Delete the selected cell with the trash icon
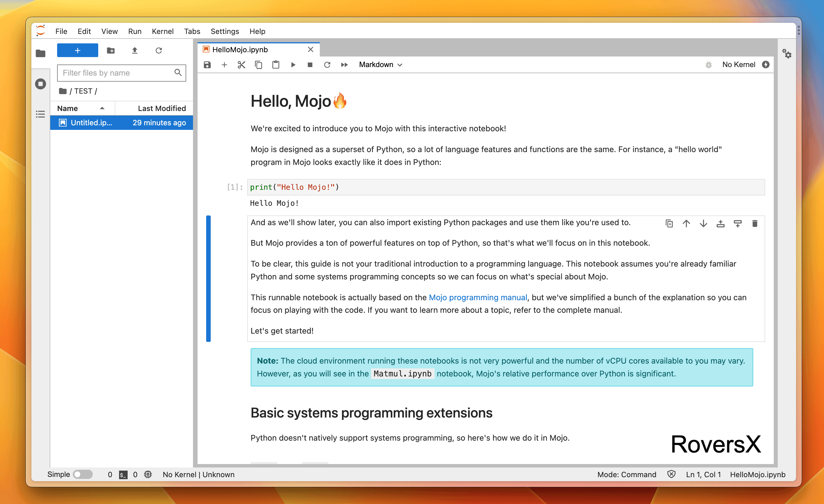This screenshot has width=824, height=504. [x=754, y=223]
